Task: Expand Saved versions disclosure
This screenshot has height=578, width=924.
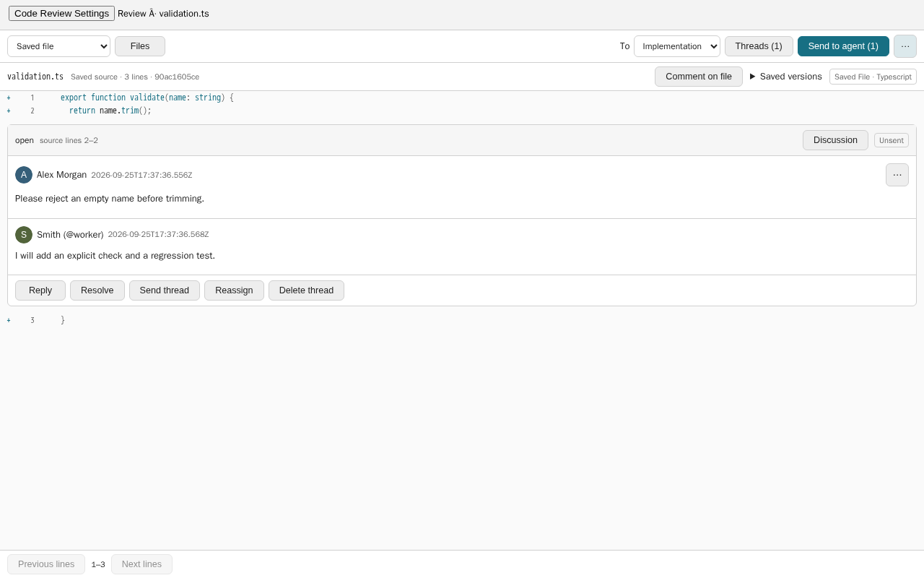Action: 785,77
